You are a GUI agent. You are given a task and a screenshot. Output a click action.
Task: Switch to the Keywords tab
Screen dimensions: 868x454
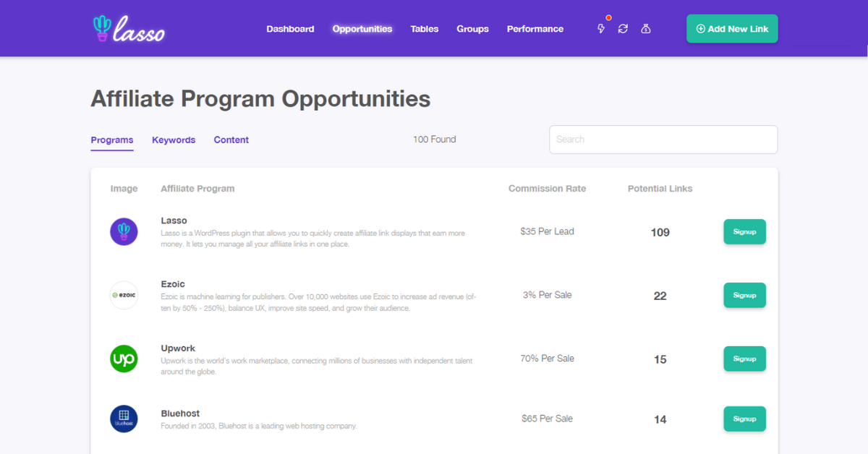tap(174, 140)
